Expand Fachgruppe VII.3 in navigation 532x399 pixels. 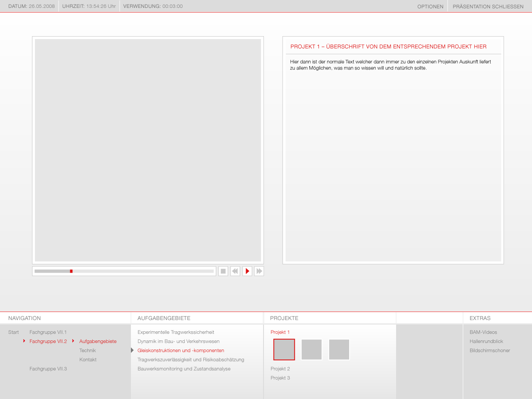pos(48,369)
